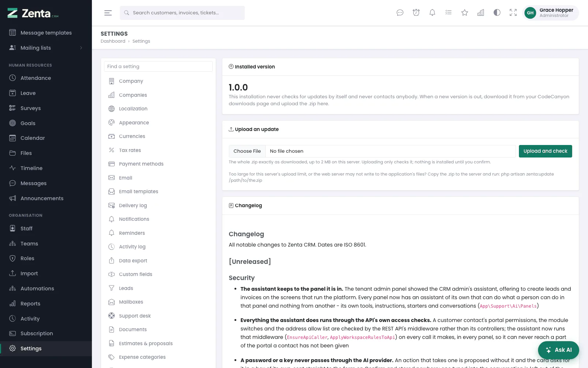Click the Reports bar chart icon
Screen dimensions: 588x368
pos(12,304)
